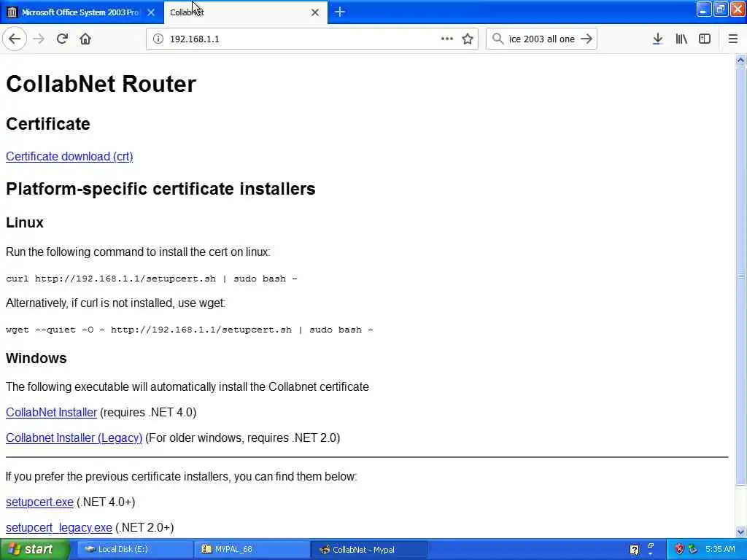This screenshot has height=560, width=747.
Task: Open the library menu
Action: click(681, 39)
